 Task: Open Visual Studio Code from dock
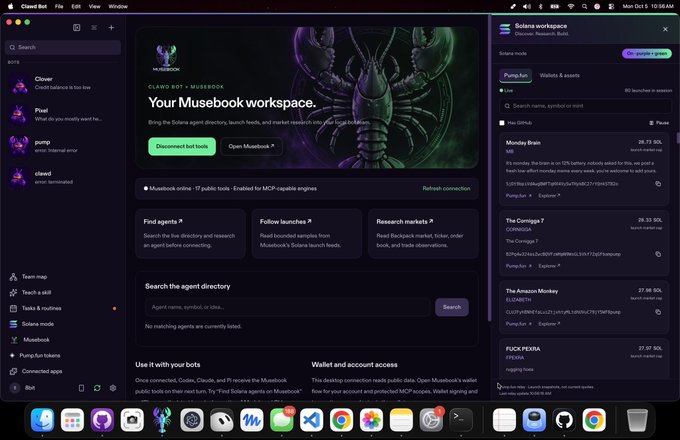click(x=311, y=420)
